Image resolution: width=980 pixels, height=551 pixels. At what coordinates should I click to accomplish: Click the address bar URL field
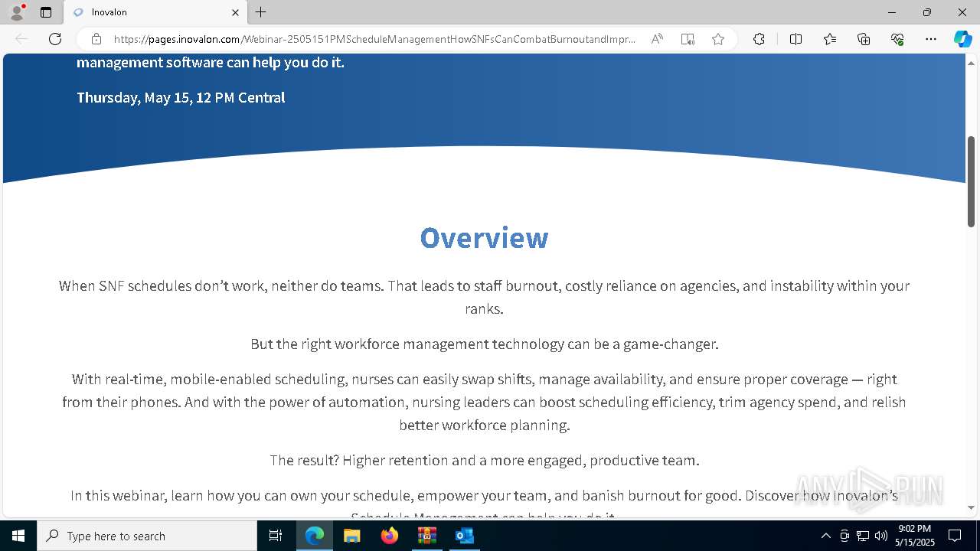375,39
